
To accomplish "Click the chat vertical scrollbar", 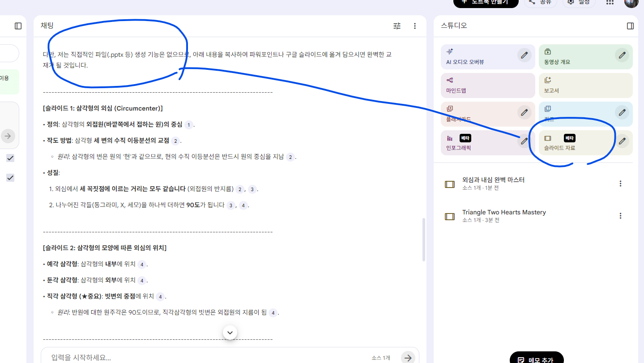I will tap(423, 239).
